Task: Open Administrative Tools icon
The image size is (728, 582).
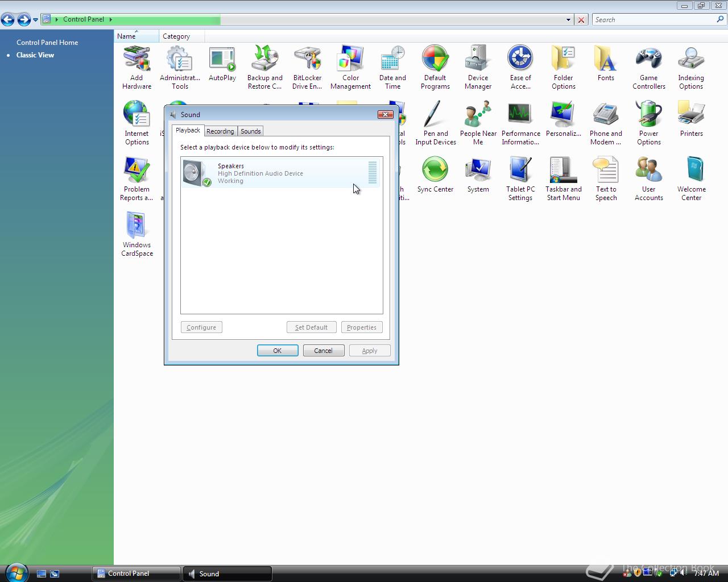Action: pos(180,68)
